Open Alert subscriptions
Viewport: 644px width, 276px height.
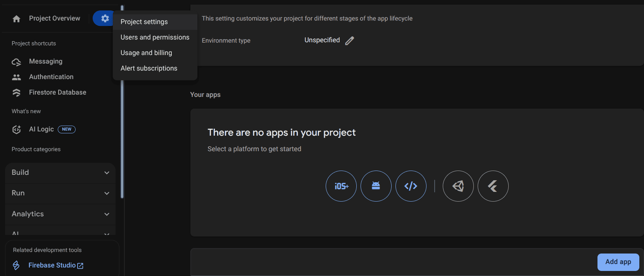149,68
